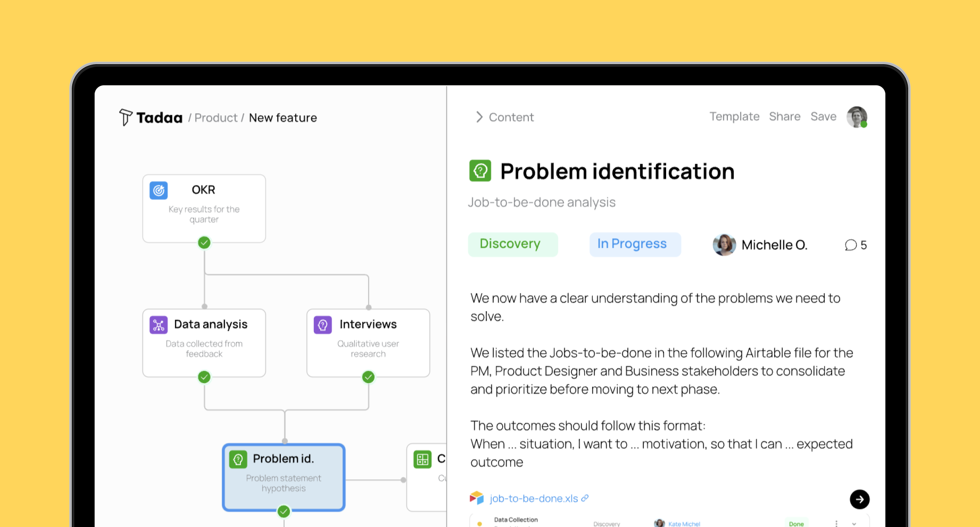Click the OKR target icon

pos(159,190)
